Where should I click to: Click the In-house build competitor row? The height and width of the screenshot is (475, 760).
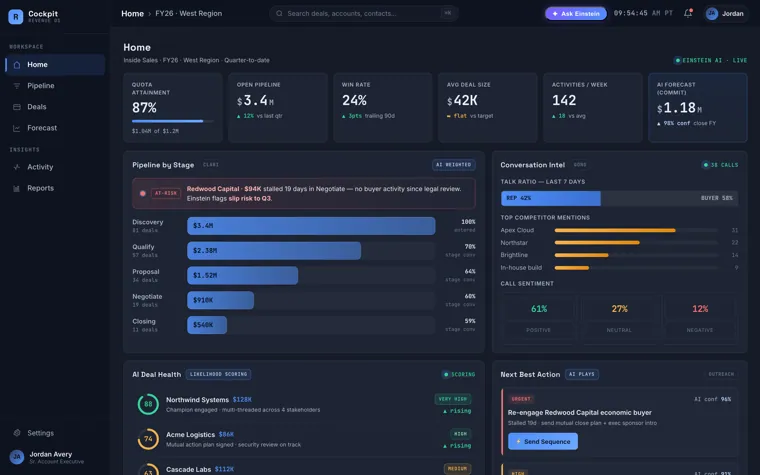click(619, 268)
